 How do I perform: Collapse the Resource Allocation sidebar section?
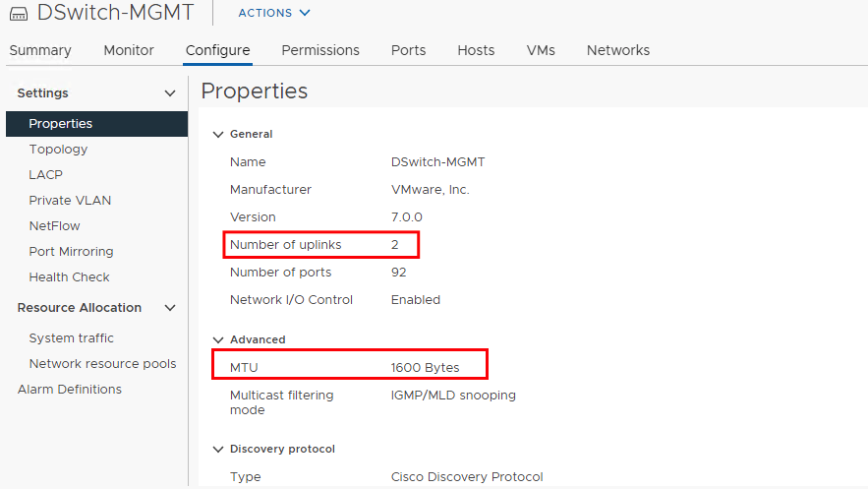[169, 308]
